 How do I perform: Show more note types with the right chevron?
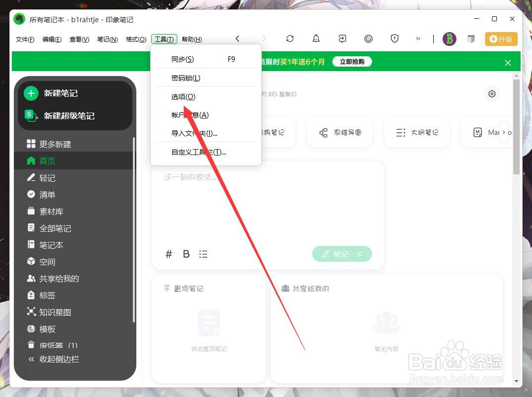(504, 132)
